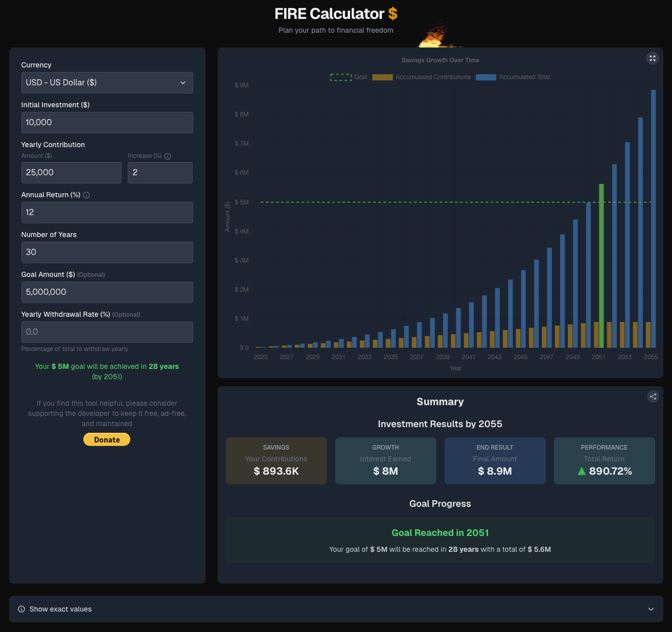This screenshot has height=632, width=672.
Task: Click the info icon beside Show exact values
Action: tap(20, 608)
